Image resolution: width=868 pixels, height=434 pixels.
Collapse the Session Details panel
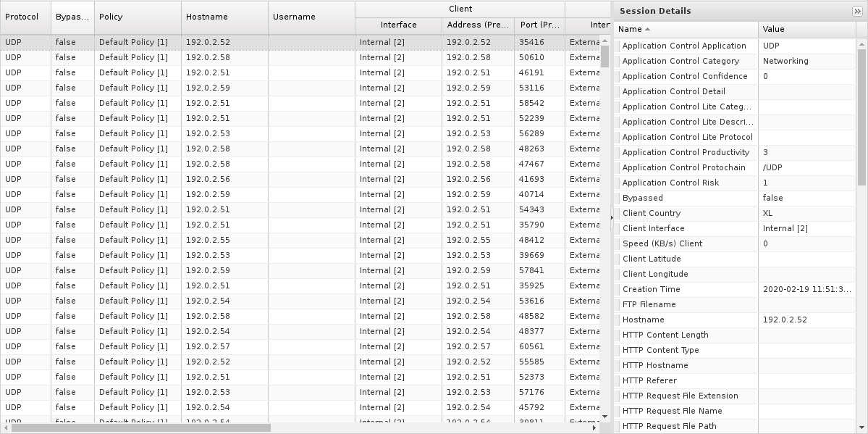click(x=857, y=11)
